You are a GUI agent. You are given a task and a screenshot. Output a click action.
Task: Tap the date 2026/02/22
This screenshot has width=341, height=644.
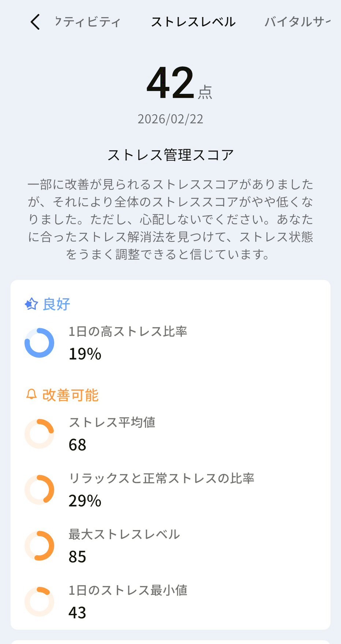click(170, 119)
